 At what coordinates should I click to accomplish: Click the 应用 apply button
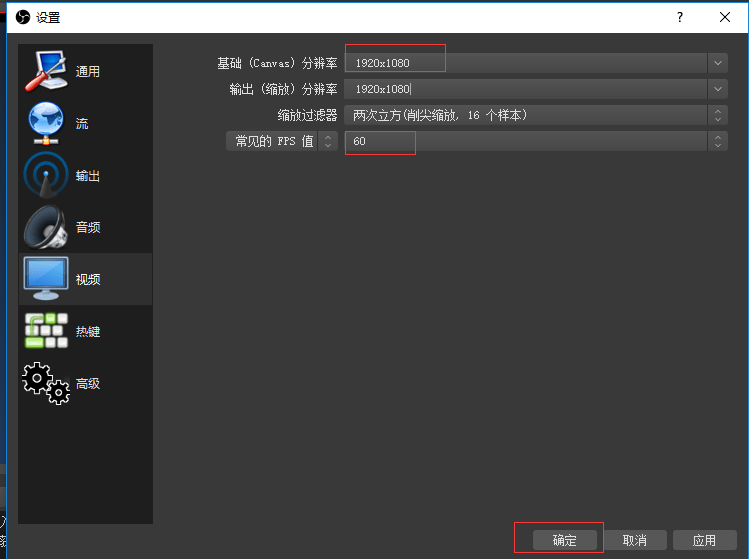click(x=705, y=540)
